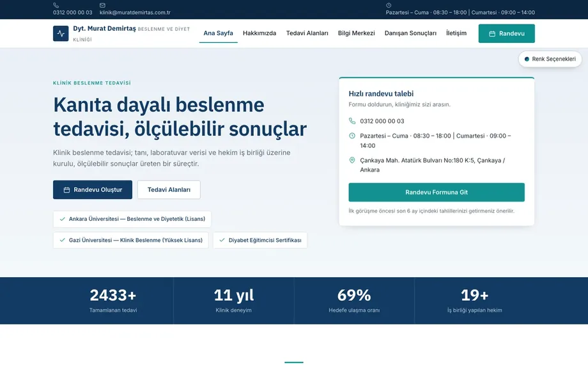This screenshot has height=368, width=588.
Task: Click the heartbeat logo icon
Action: tap(61, 33)
